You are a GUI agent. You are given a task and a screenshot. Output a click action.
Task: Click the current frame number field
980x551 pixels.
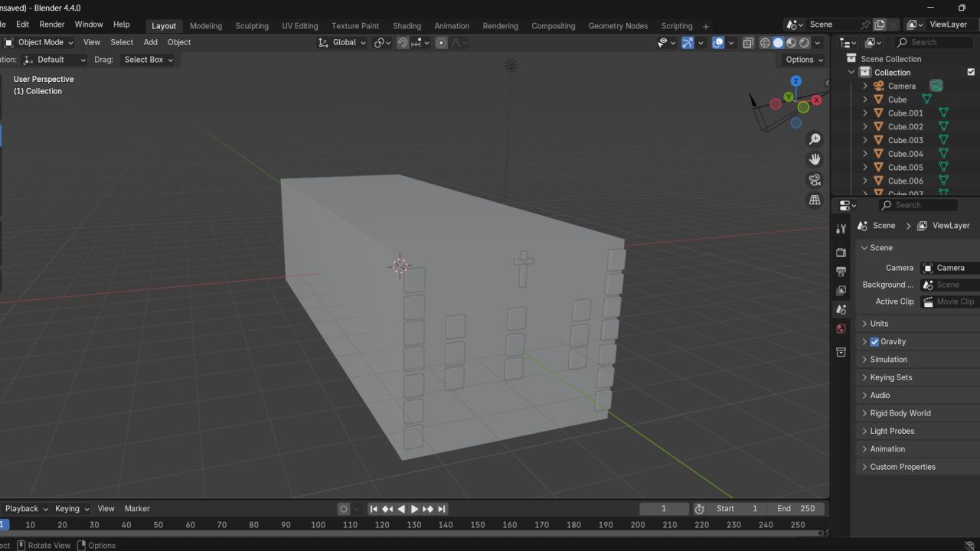[664, 509]
